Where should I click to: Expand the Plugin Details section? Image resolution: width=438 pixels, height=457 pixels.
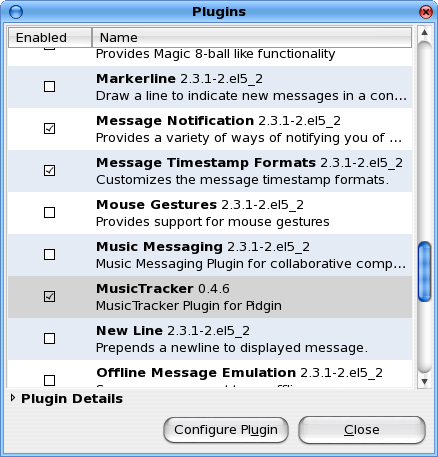pyautogui.click(x=13, y=398)
